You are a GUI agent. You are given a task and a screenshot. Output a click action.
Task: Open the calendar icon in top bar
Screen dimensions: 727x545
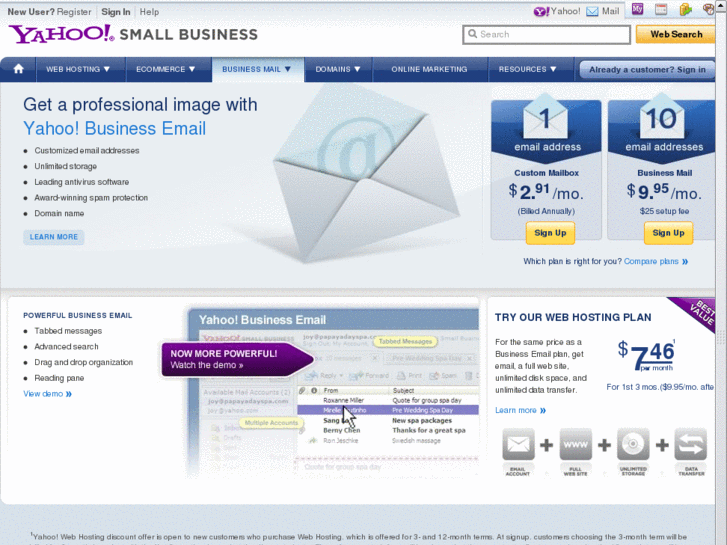tap(661, 9)
